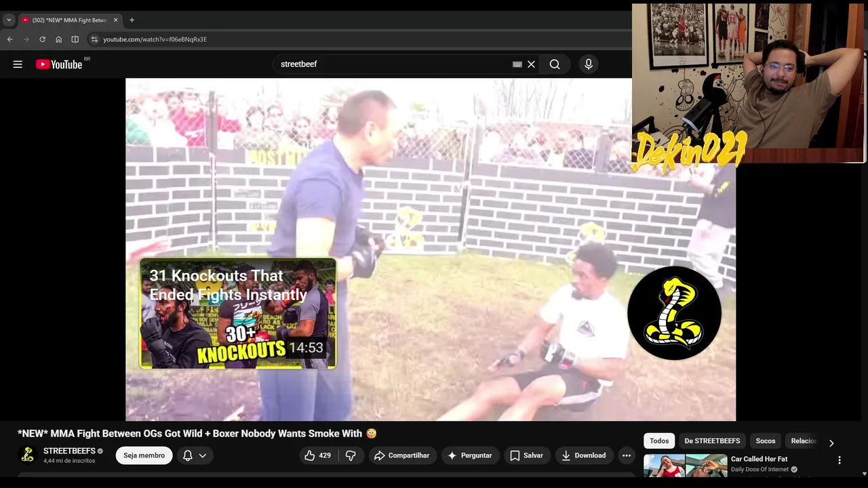The image size is (868, 488).
Task: Click browser forward arrow
Action: tap(26, 39)
